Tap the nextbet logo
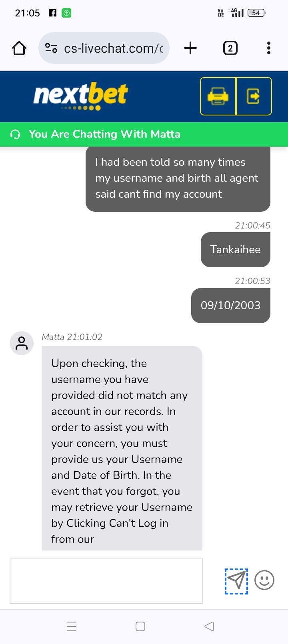The image size is (288, 644). (81, 96)
